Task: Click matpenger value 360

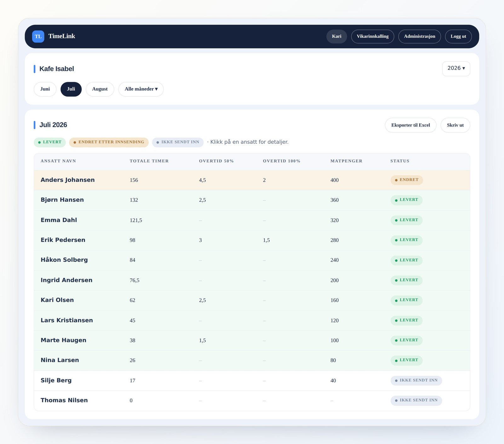Action: coord(335,200)
